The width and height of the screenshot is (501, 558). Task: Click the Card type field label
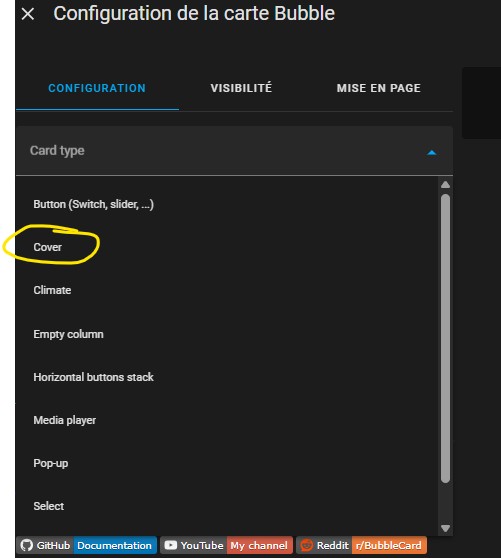pyautogui.click(x=57, y=151)
